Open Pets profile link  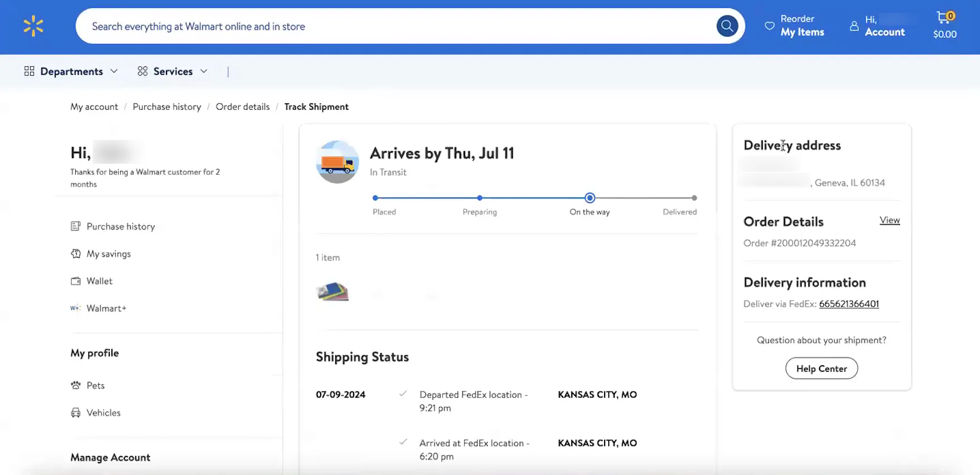coord(96,385)
